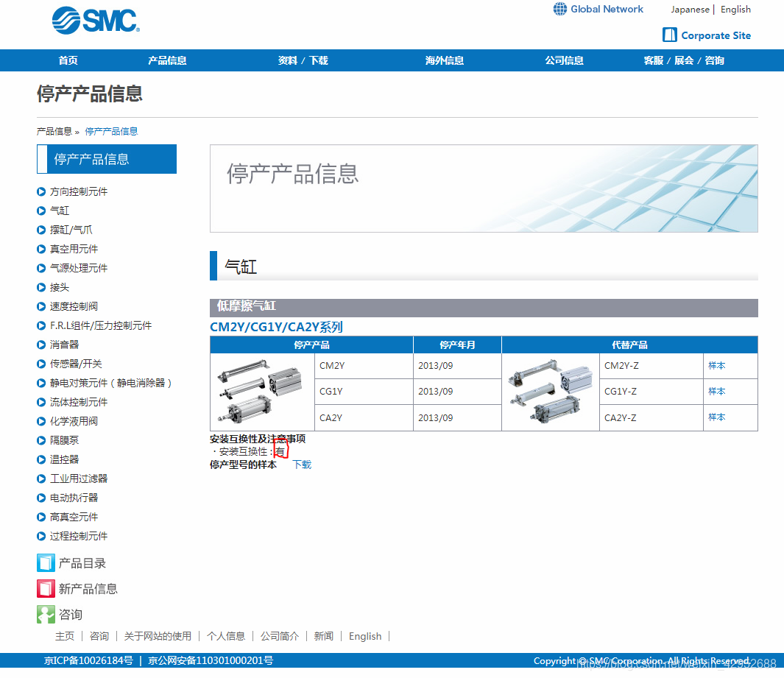
Task: Click the discontinued cylinders product image
Action: click(x=260, y=392)
